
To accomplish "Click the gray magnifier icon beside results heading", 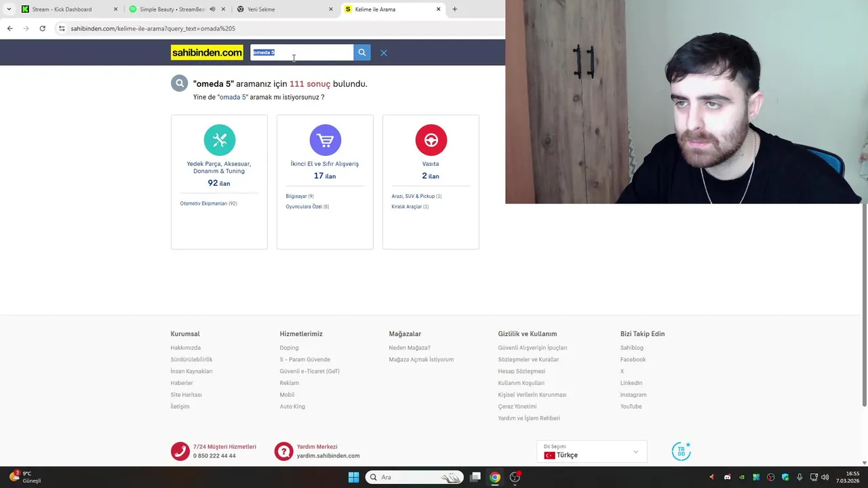I will [179, 83].
